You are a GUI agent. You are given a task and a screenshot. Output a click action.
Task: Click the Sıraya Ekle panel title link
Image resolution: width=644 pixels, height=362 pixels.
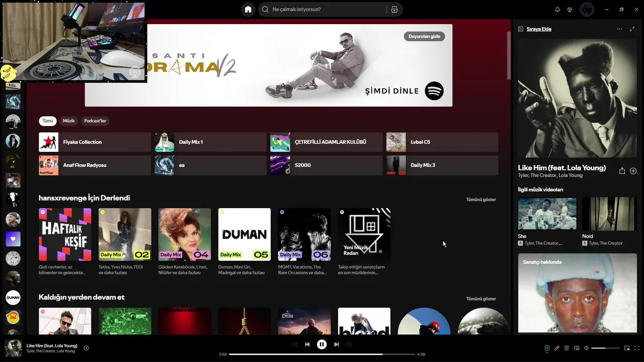(539, 29)
